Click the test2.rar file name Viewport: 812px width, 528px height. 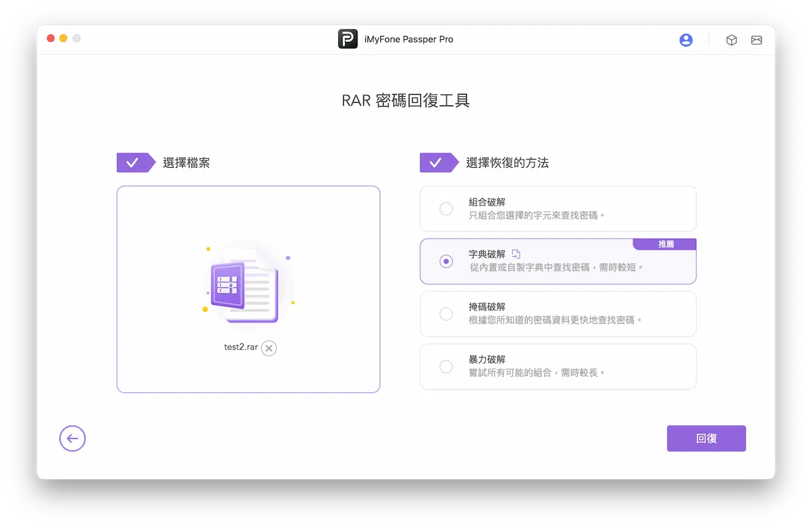pyautogui.click(x=241, y=347)
